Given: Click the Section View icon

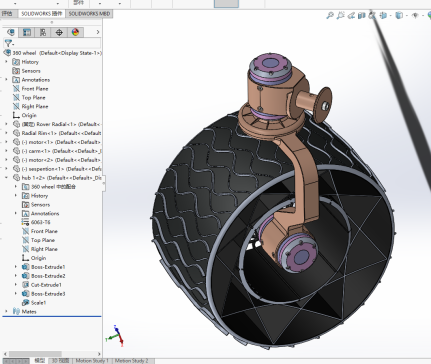Looking at the screenshot, I should click(x=362, y=15).
